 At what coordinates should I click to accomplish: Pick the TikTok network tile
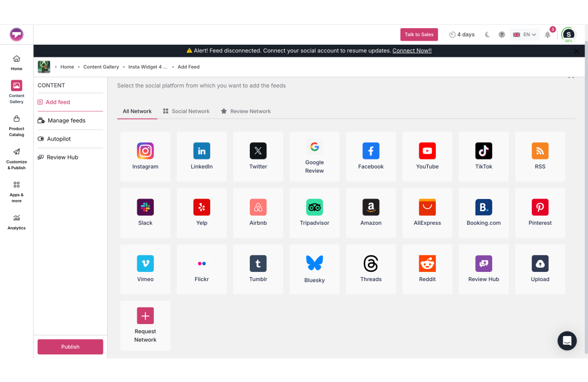point(483,157)
